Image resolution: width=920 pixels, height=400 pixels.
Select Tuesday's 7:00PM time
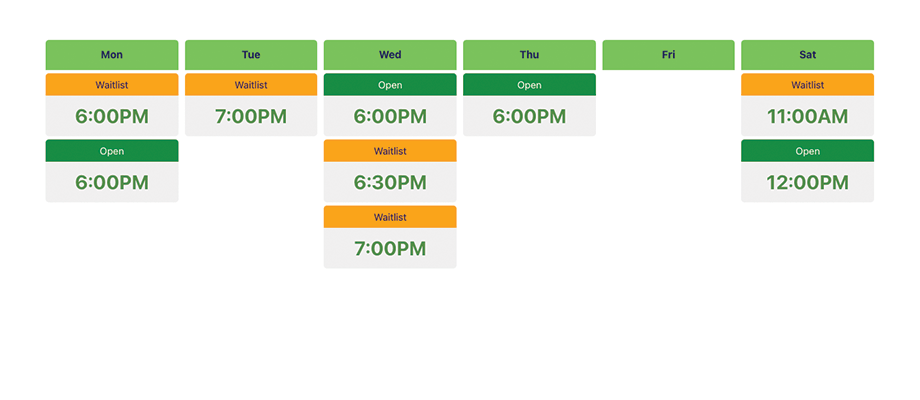(251, 116)
